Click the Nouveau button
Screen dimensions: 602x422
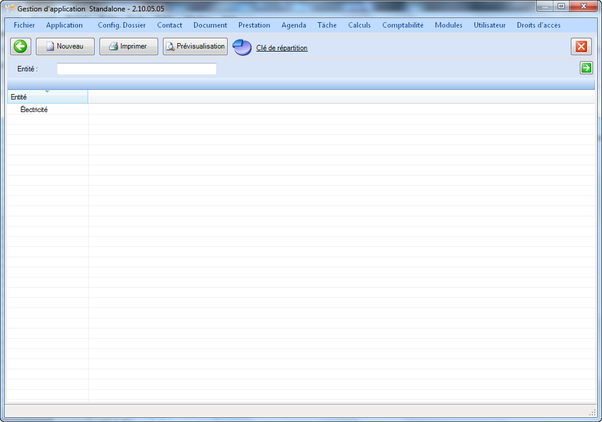pos(65,47)
